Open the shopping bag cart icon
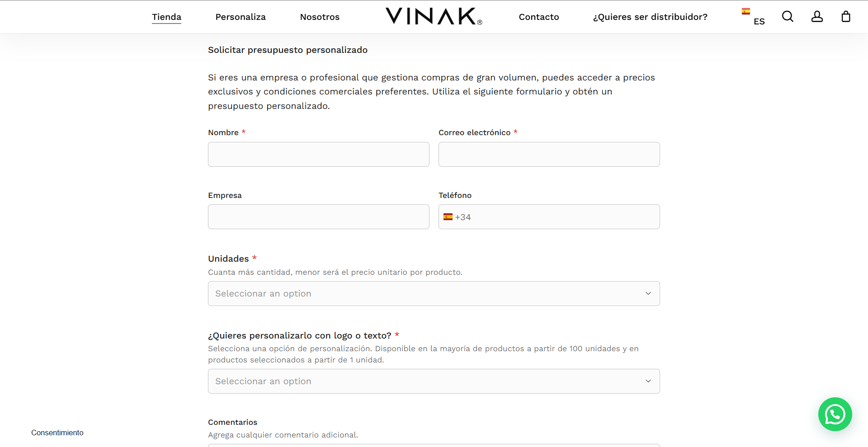Viewport: 868px width, 447px height. (x=846, y=17)
